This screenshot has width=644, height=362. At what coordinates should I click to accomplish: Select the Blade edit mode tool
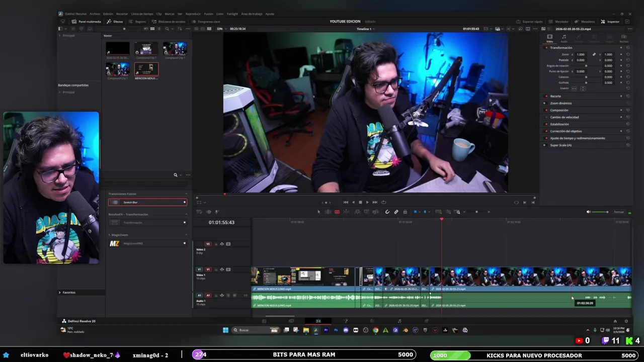click(x=337, y=212)
